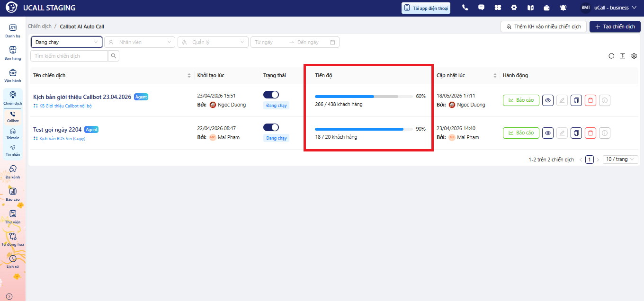
Task: Expand the left sidebar with bottom arrow
Action: point(9,296)
